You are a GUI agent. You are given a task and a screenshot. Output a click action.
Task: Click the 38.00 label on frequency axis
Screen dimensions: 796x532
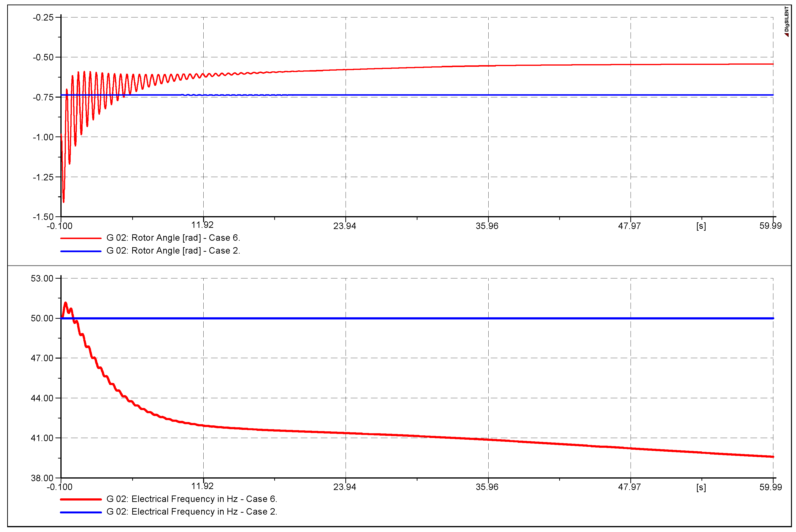pos(42,478)
